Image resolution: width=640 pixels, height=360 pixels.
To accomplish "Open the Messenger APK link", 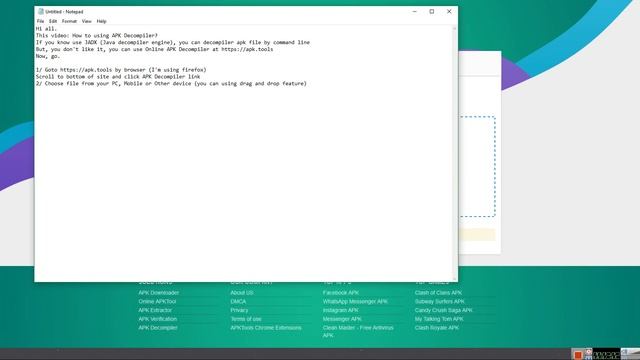I will pyautogui.click(x=342, y=319).
